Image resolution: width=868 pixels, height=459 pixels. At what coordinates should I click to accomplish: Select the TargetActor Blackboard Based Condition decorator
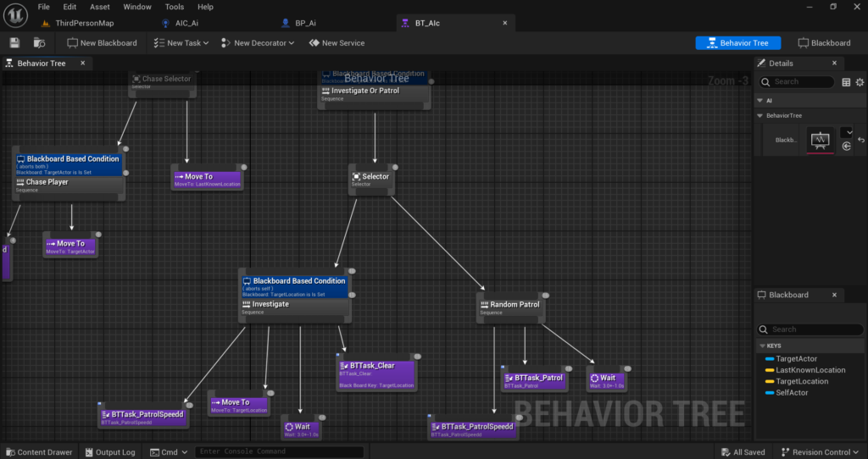click(x=69, y=165)
